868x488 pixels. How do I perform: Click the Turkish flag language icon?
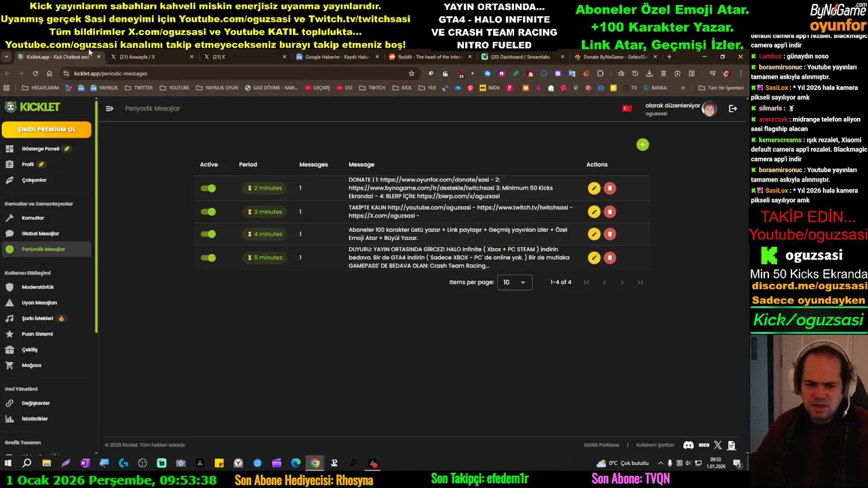pyautogui.click(x=627, y=108)
